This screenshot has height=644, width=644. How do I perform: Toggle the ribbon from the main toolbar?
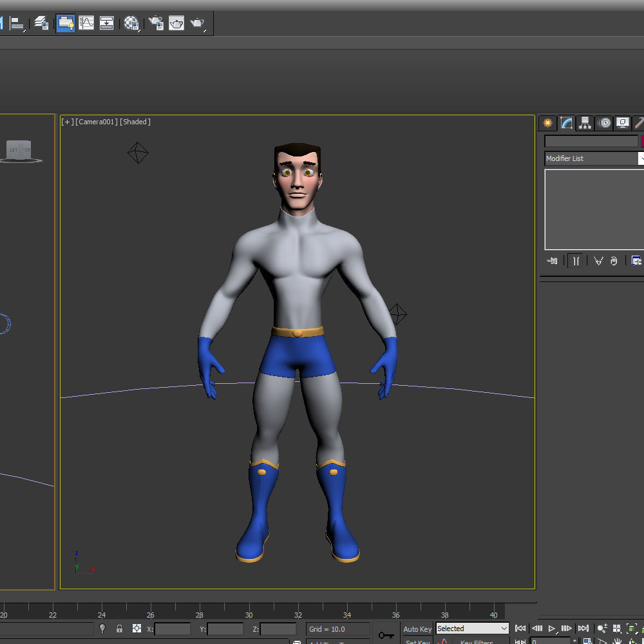tap(65, 23)
